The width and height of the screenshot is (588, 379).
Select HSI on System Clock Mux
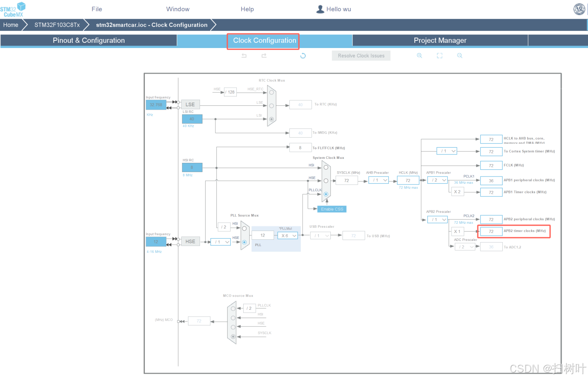tap(326, 167)
